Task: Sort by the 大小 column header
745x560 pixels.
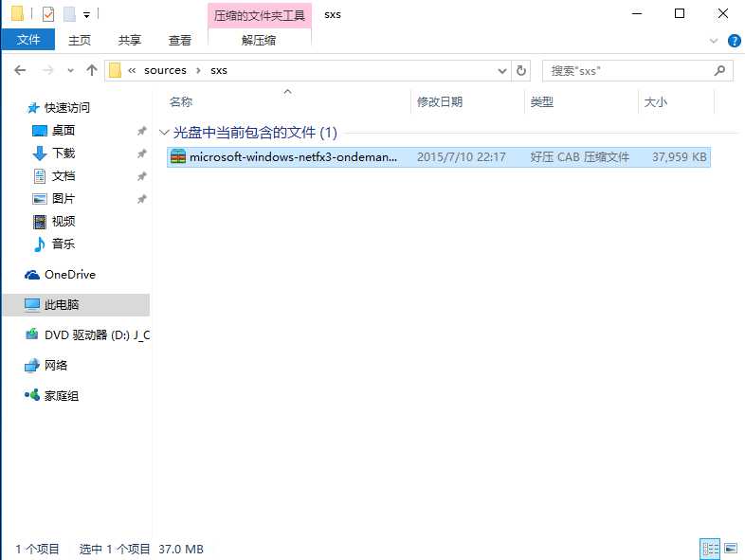Action: pos(656,101)
